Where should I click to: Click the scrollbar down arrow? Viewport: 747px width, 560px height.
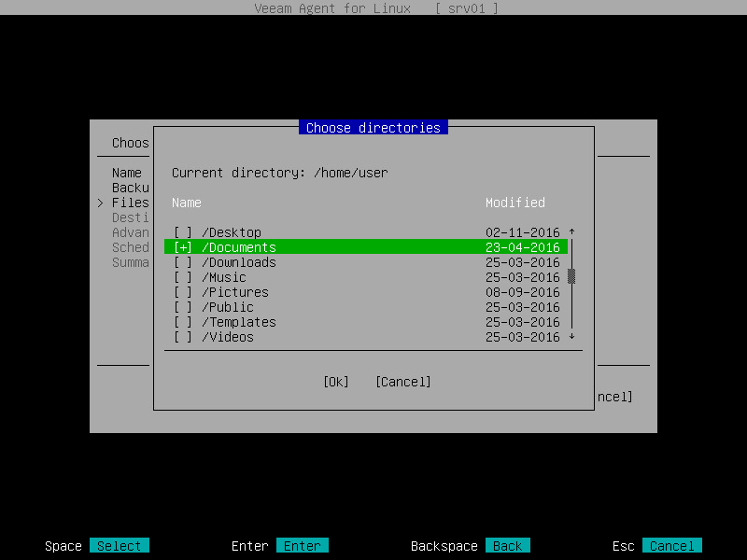tap(571, 337)
